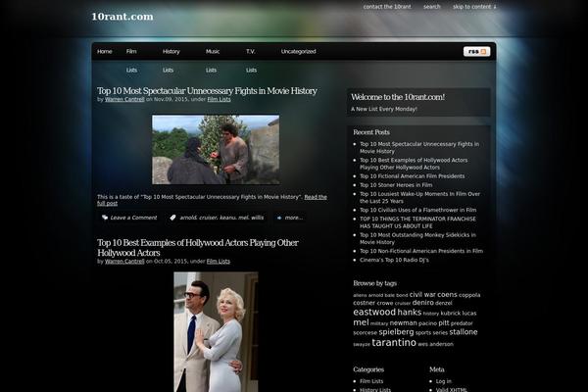Open the Film menu item
The height and width of the screenshot is (392, 588).
(131, 51)
